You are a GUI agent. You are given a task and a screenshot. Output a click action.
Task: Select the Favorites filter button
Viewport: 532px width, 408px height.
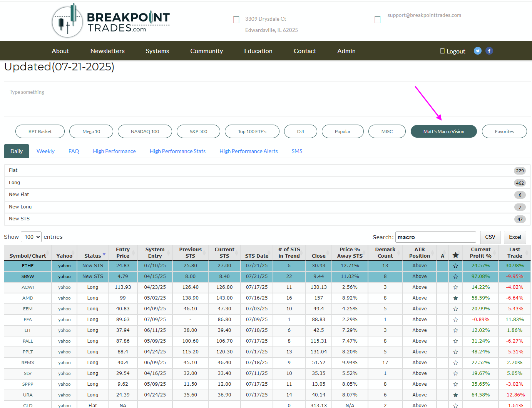[x=504, y=131]
